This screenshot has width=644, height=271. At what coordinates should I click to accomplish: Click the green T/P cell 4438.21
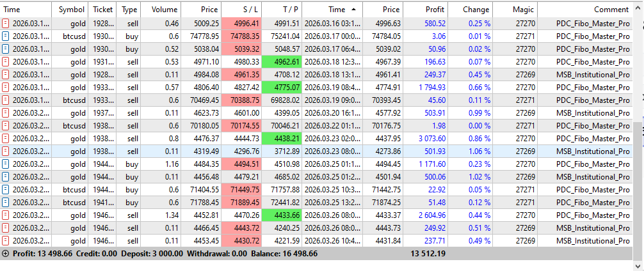coord(282,139)
